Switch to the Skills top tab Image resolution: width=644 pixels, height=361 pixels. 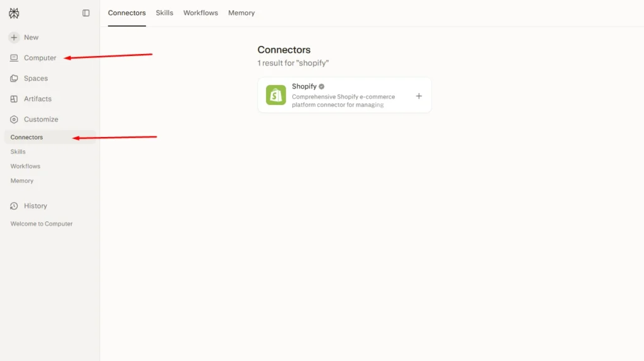164,13
